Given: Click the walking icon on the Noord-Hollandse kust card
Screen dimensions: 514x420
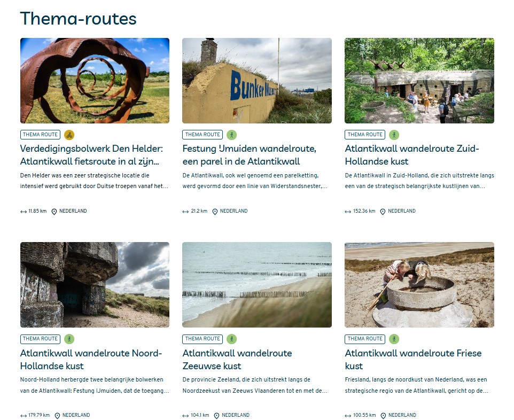Looking at the screenshot, I should coord(69,339).
